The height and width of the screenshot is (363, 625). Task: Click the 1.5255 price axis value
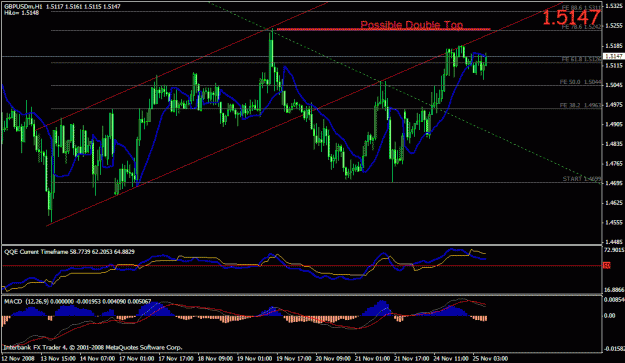click(613, 26)
